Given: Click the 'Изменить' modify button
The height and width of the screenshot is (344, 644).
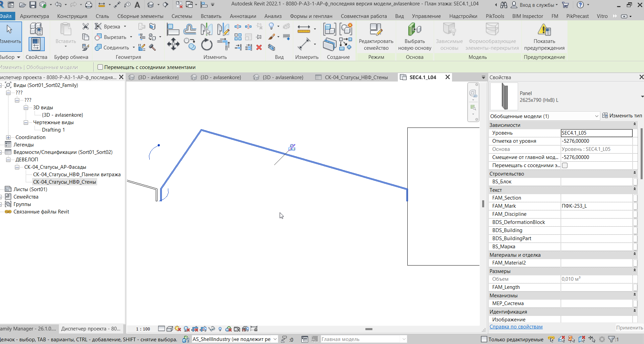Looking at the screenshot, I should [10, 37].
